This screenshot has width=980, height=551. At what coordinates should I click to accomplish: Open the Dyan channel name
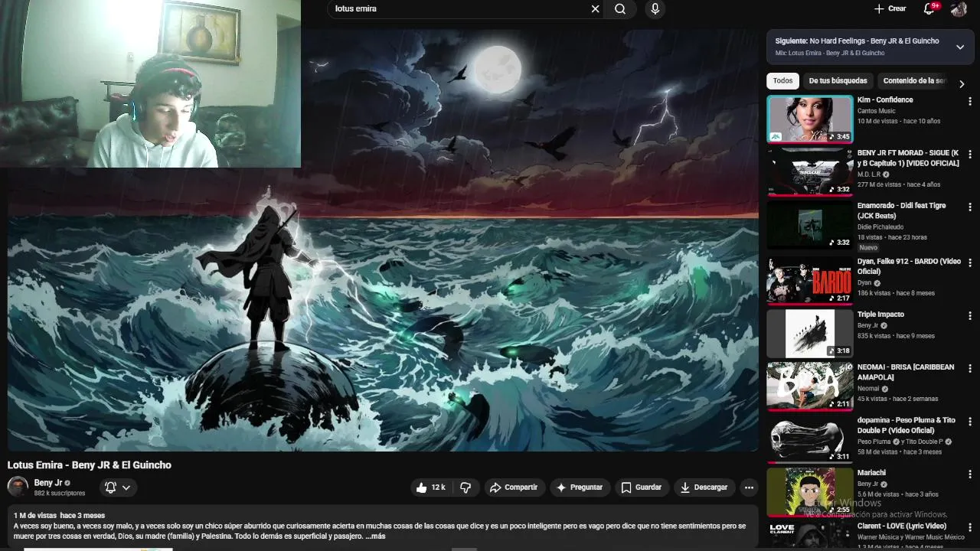point(864,283)
